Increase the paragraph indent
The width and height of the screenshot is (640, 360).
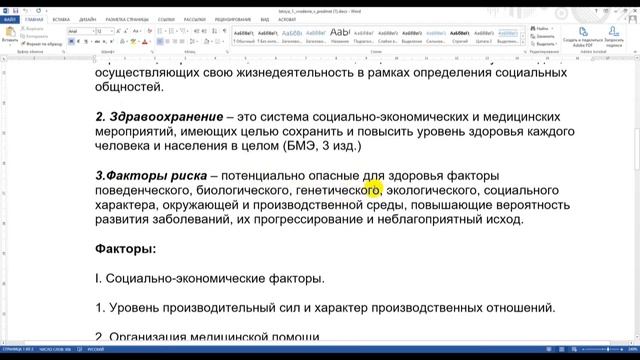[204, 31]
